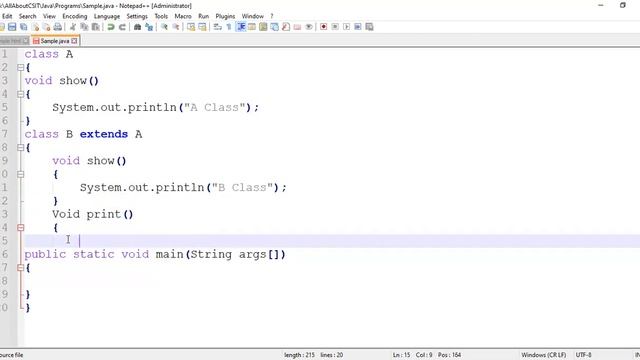Viewport: 640px width, 360px height.
Task: Collapse fold marker on line 10 brace
Action: (x=20, y=174)
